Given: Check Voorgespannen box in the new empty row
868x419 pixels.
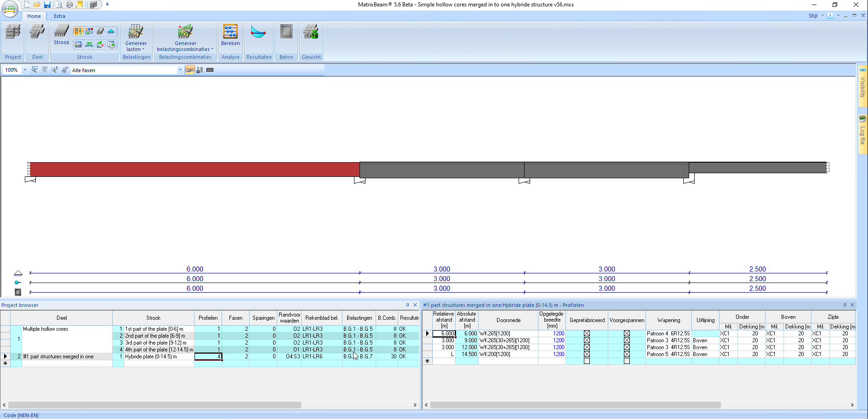Looking at the screenshot, I should 627,361.
